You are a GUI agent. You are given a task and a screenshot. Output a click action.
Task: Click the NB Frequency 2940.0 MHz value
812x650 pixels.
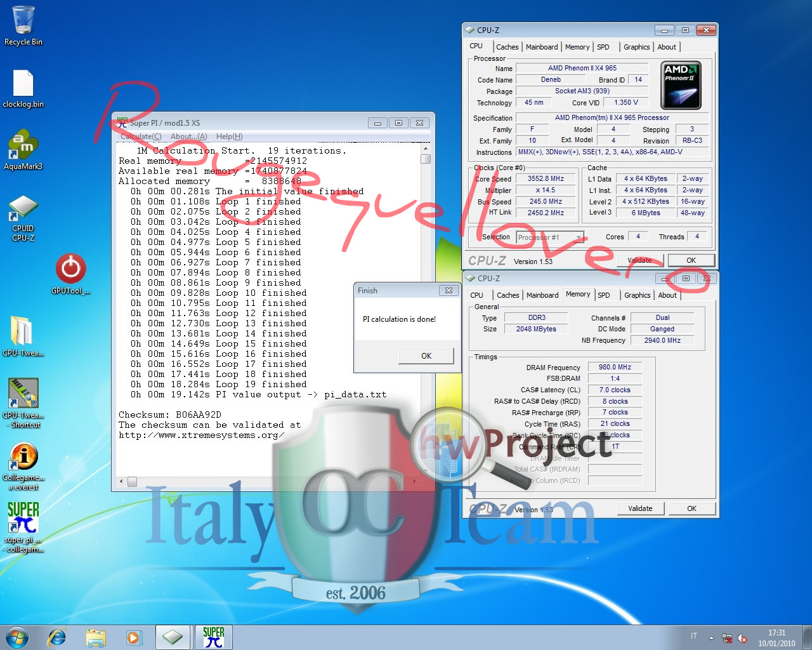662,340
